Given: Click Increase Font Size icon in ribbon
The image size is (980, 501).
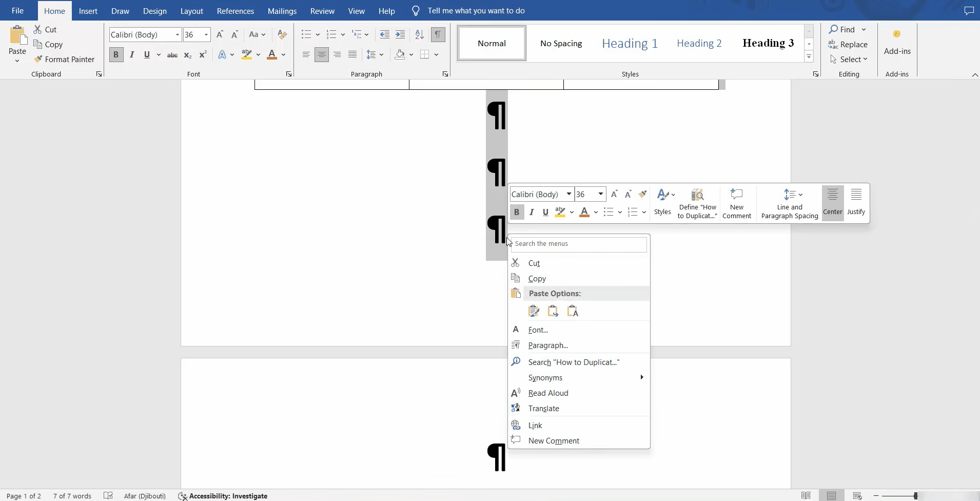Looking at the screenshot, I should 220,34.
